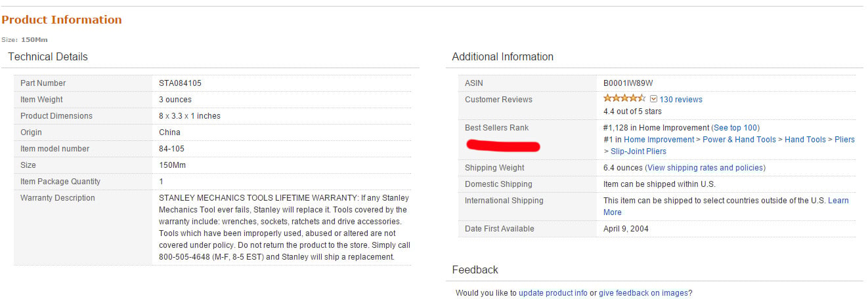Viewport: 868px width, 299px height.
Task: Click the See top 100 link
Action: (735, 128)
